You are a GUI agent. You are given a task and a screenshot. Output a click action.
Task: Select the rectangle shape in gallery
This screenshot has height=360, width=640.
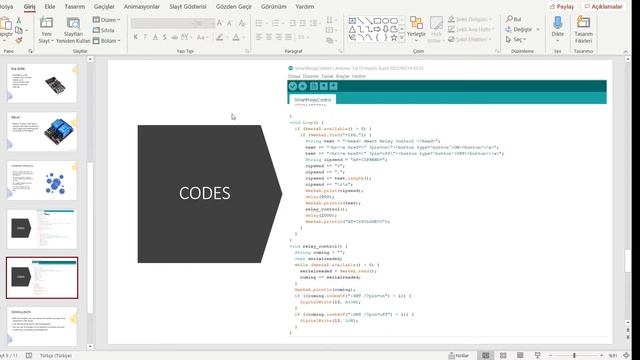tap(377, 21)
